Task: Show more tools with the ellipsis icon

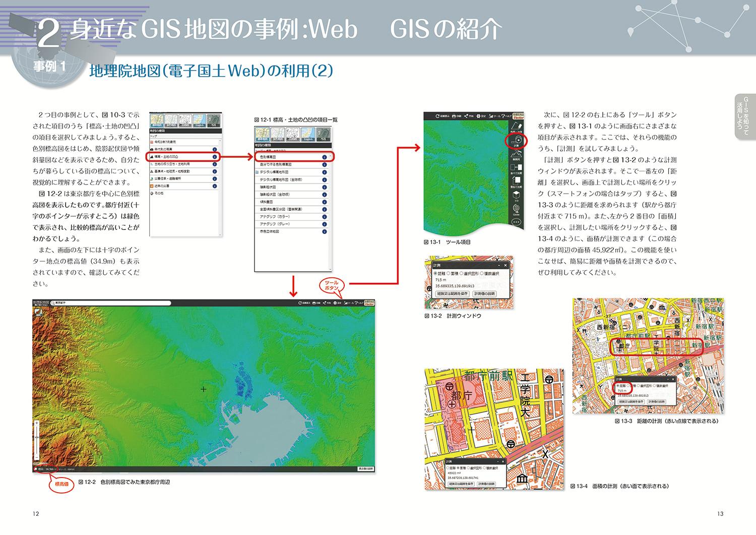Action: click(x=517, y=222)
